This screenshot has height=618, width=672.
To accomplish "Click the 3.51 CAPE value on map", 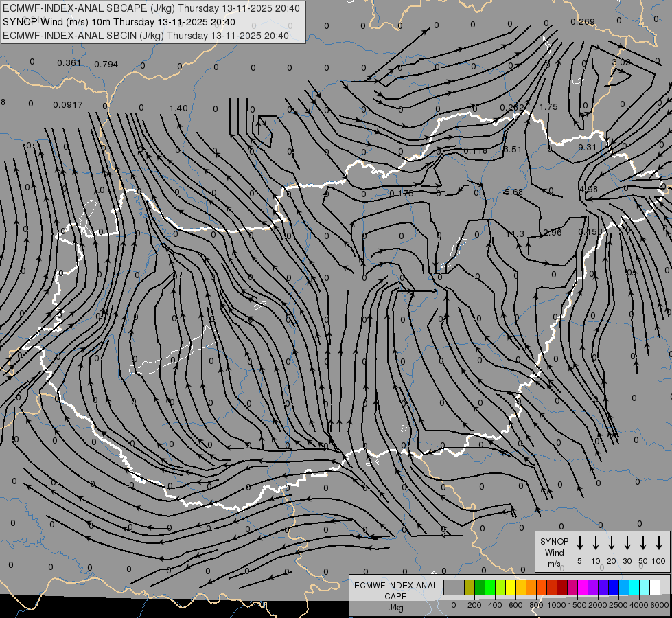I will coord(512,150).
